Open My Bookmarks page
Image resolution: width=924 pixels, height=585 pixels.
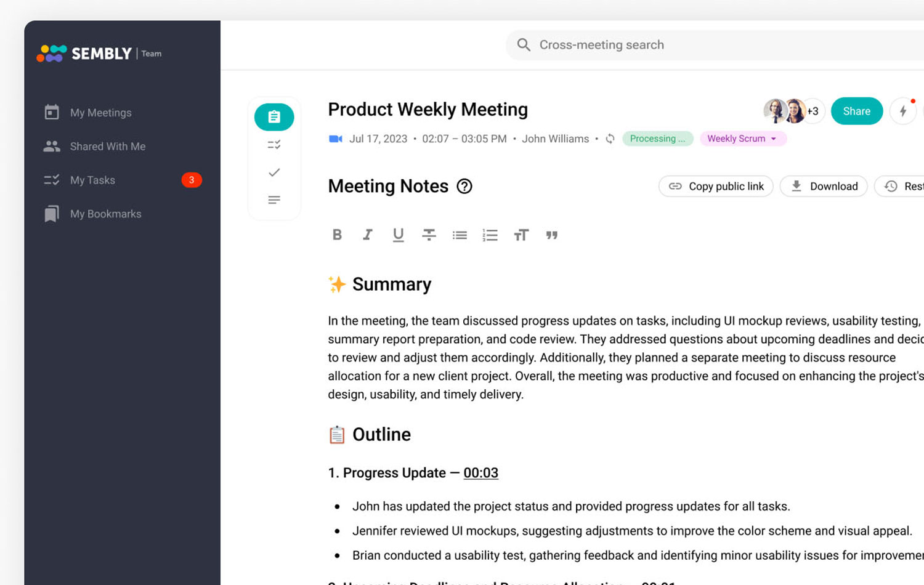[x=105, y=214]
